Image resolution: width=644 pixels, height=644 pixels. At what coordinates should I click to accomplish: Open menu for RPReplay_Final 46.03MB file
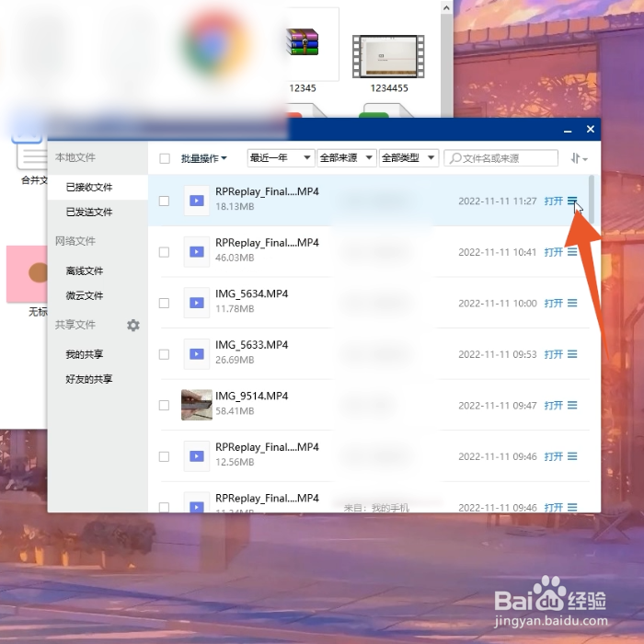pos(572,252)
